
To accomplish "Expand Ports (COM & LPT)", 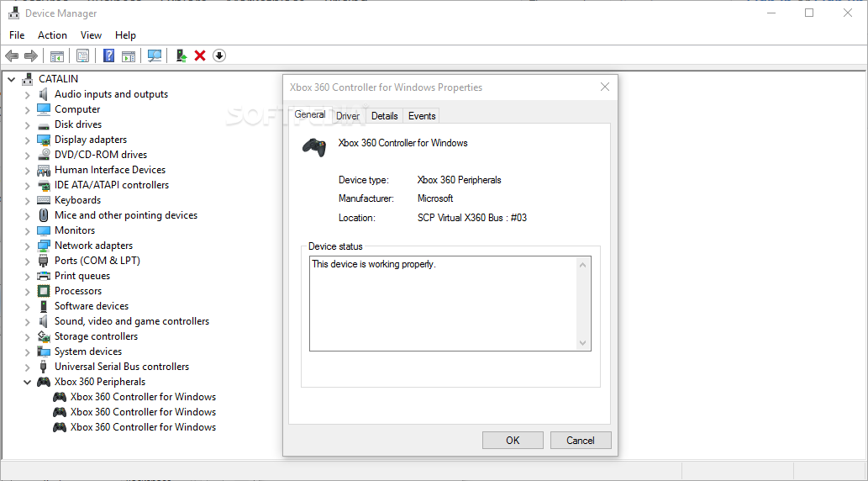I will [x=27, y=261].
